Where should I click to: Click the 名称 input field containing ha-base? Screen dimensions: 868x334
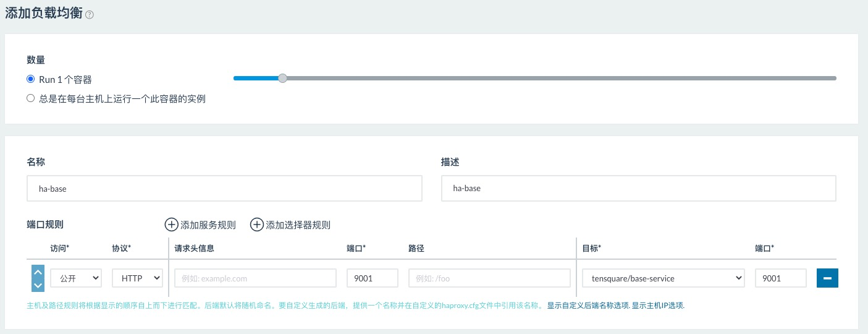tap(224, 189)
